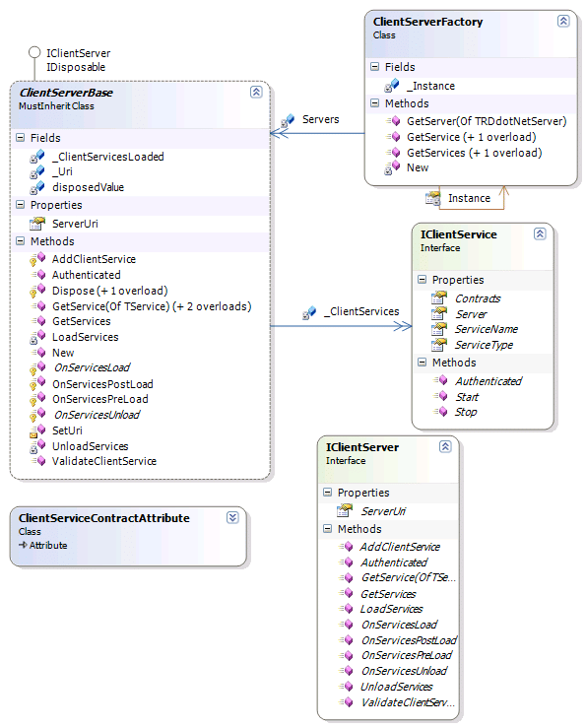586x728 pixels.
Task: Click the Instance association icon
Action: (432, 198)
